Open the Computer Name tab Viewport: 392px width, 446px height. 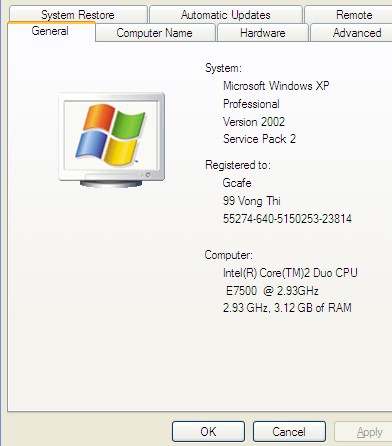pos(155,33)
